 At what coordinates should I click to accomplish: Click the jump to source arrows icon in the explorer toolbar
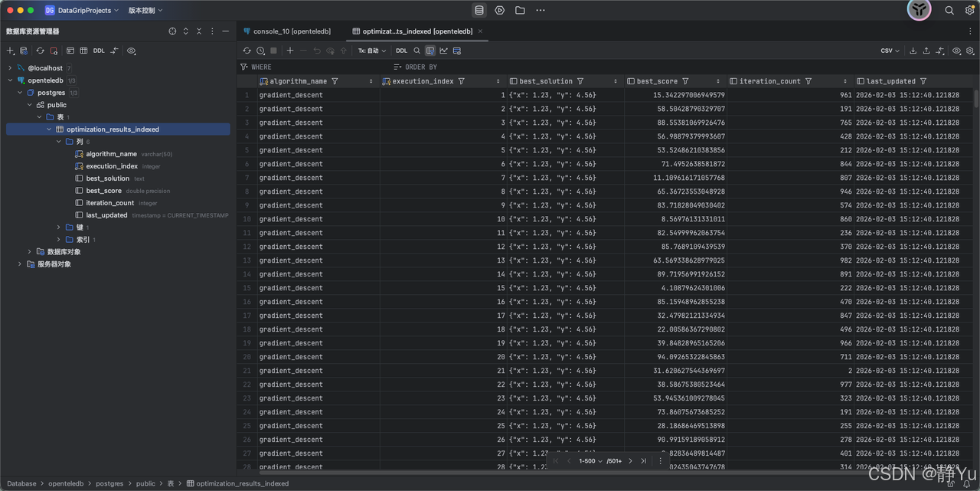tap(115, 51)
